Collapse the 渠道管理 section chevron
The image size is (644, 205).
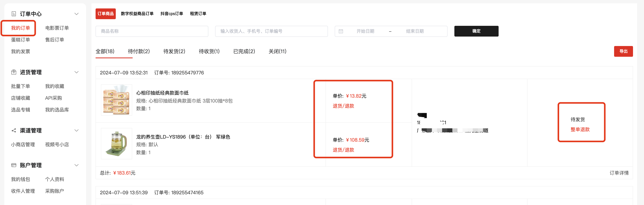click(x=76, y=131)
